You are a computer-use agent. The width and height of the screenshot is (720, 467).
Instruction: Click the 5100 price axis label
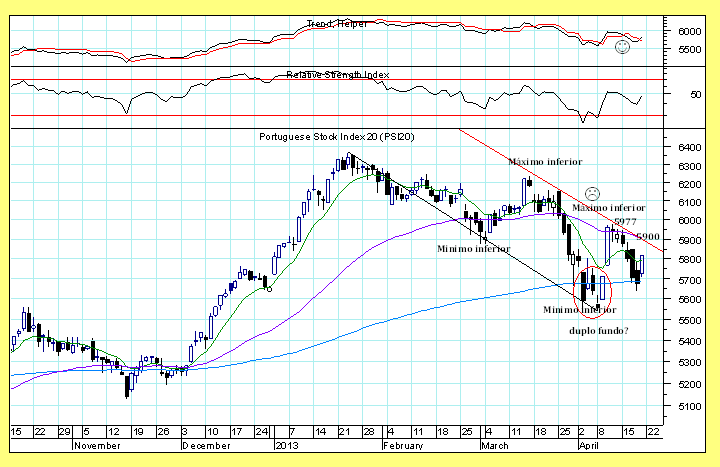[690, 406]
